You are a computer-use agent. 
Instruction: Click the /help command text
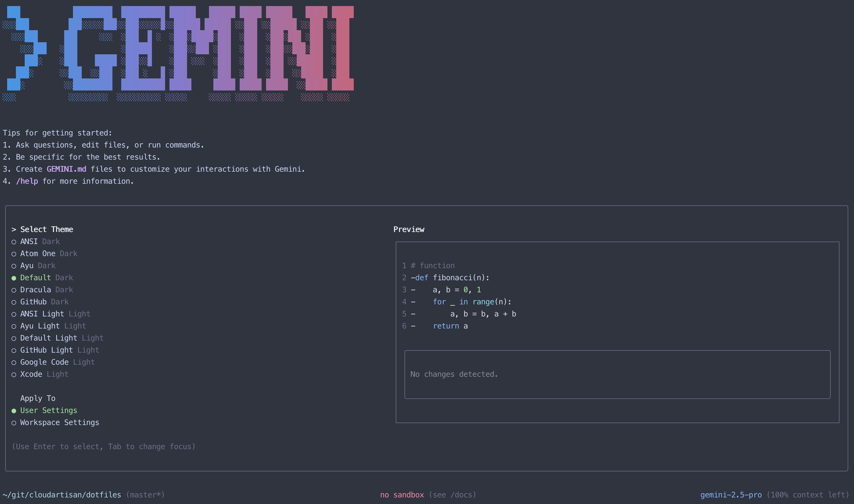(27, 181)
